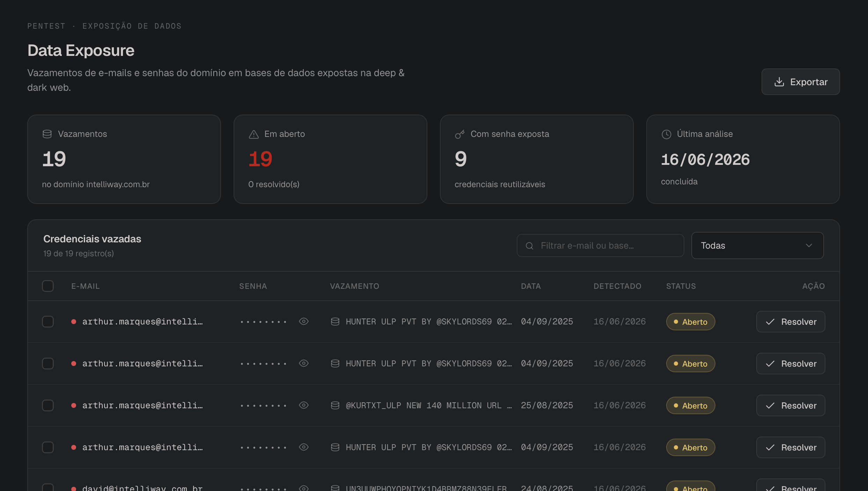
Task: Click EXPOSIÇÃO DE DADOS in the breadcrumb
Action: (x=132, y=26)
